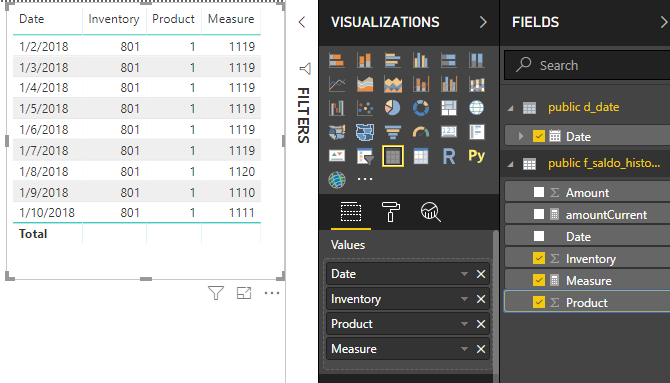Select the Python visual
The image size is (670, 383).
(x=476, y=156)
